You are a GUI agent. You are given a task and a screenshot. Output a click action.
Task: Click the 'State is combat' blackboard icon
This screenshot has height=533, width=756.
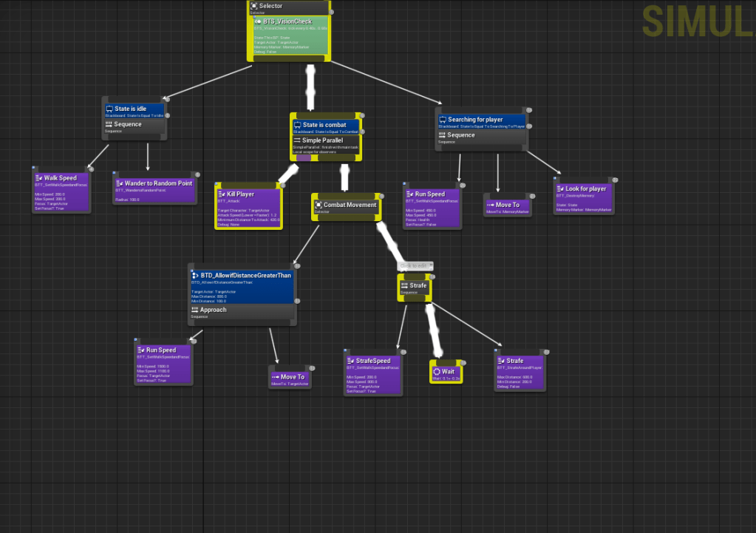click(x=297, y=125)
